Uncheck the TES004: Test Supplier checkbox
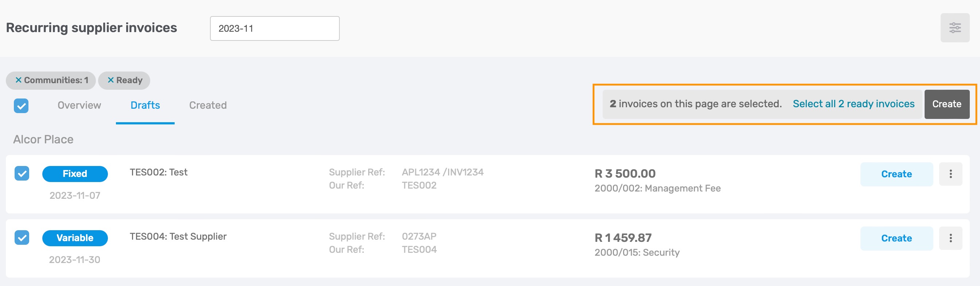Image resolution: width=980 pixels, height=286 pixels. 22,237
